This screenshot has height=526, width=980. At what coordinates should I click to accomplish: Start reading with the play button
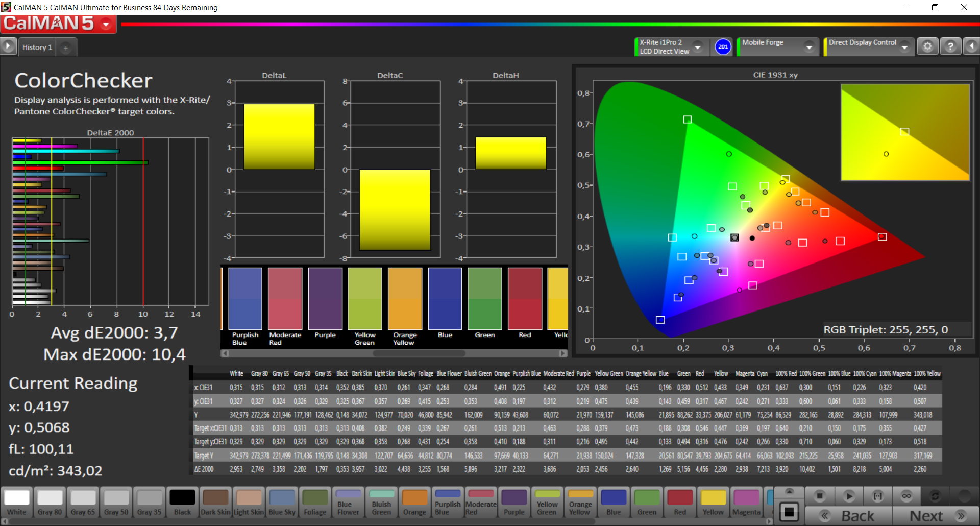coord(849,496)
